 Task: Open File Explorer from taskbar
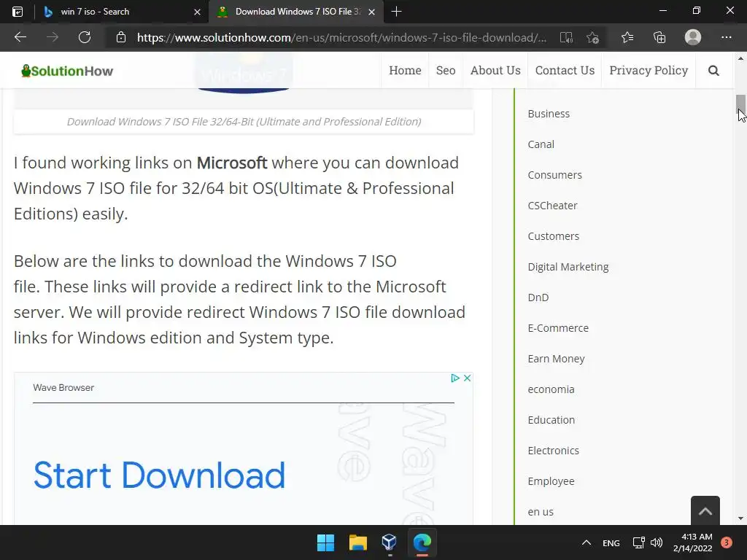click(x=357, y=542)
